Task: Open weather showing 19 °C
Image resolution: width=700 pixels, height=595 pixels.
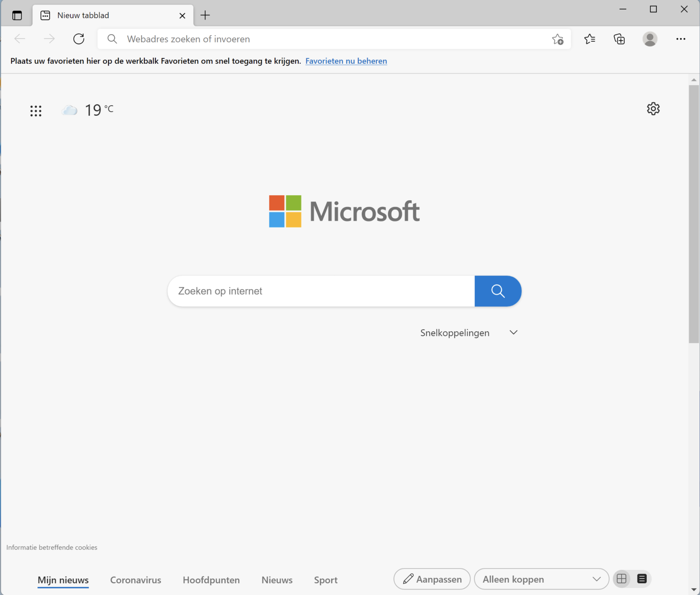Action: click(x=87, y=110)
